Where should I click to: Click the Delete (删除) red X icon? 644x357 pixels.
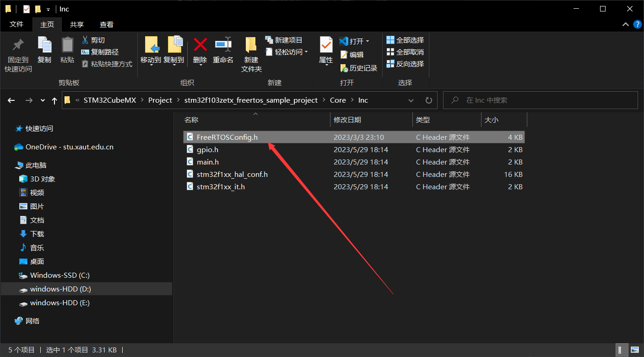point(200,45)
